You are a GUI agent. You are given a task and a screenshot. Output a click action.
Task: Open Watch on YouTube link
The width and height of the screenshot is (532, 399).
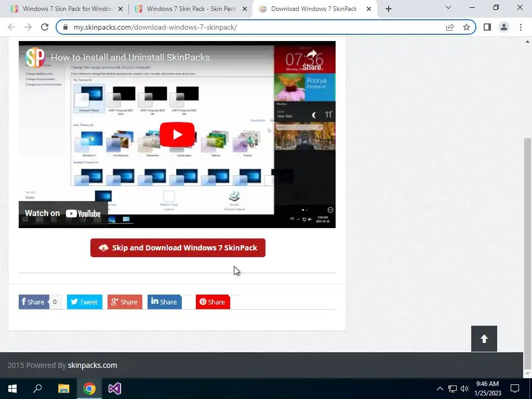pos(63,214)
